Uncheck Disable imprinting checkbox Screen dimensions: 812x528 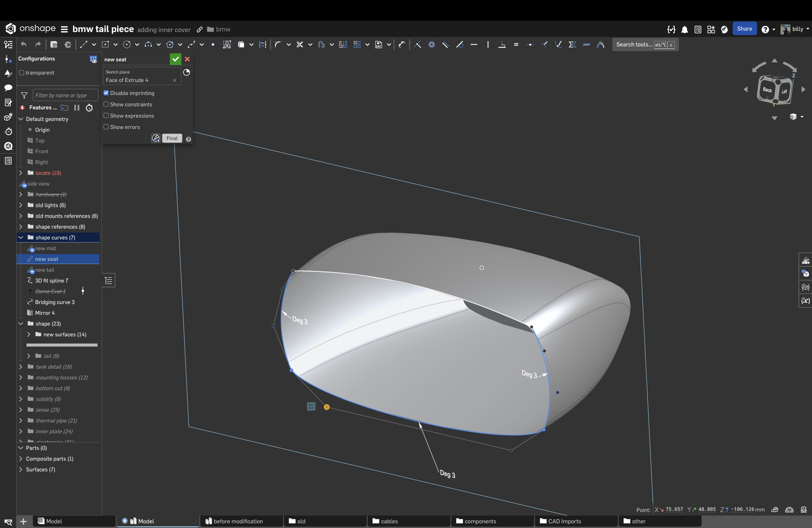point(106,93)
